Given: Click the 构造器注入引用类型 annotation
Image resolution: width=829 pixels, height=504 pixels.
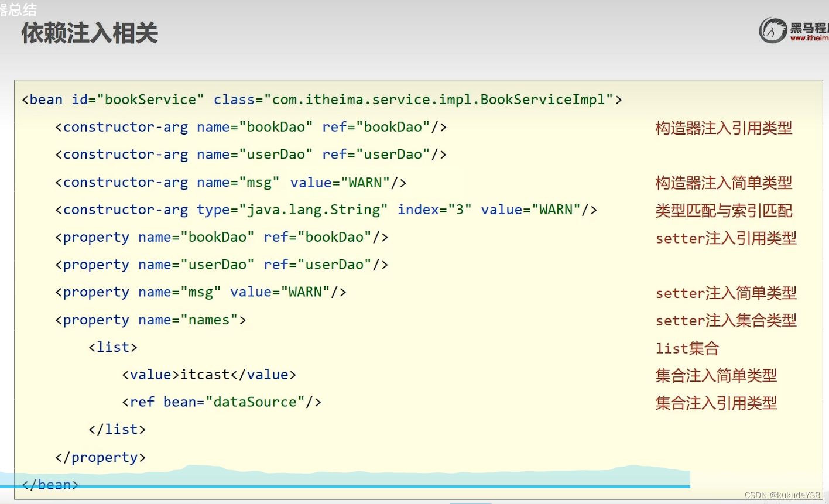Looking at the screenshot, I should [723, 128].
